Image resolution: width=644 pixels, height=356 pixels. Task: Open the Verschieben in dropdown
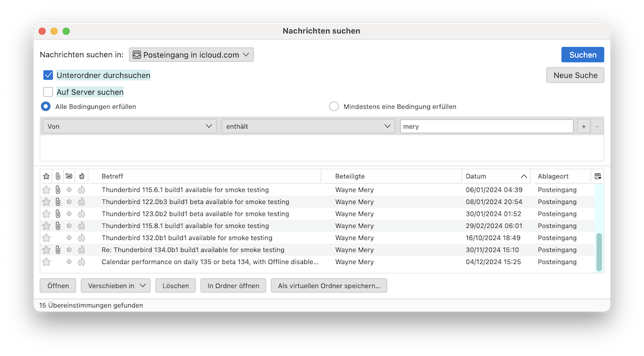click(x=116, y=286)
